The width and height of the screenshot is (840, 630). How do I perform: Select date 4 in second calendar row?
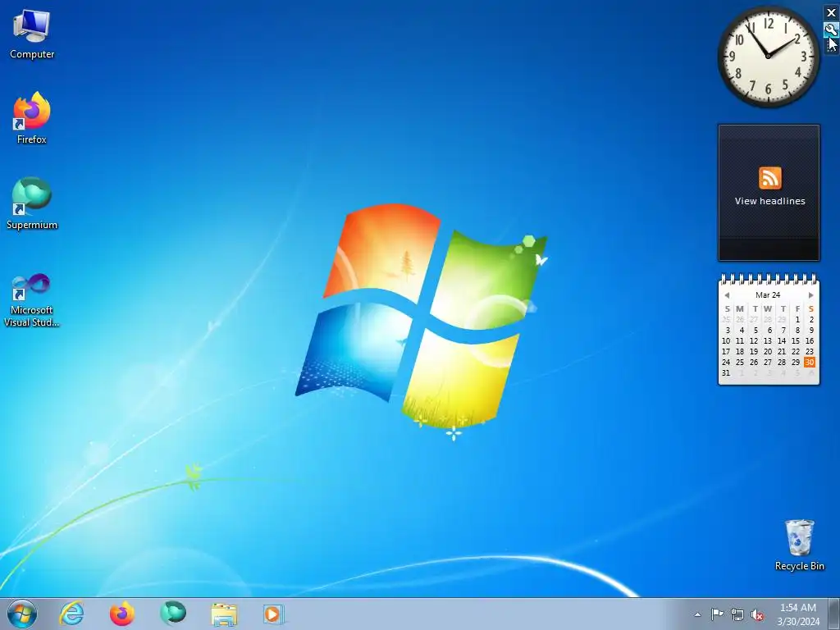[x=742, y=330]
